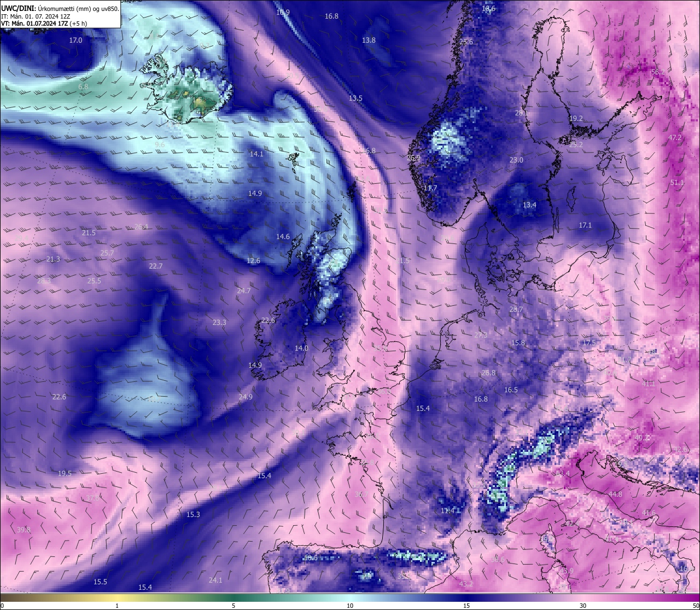Click the 17.0 value label
This screenshot has width=700, height=610.
(x=75, y=40)
